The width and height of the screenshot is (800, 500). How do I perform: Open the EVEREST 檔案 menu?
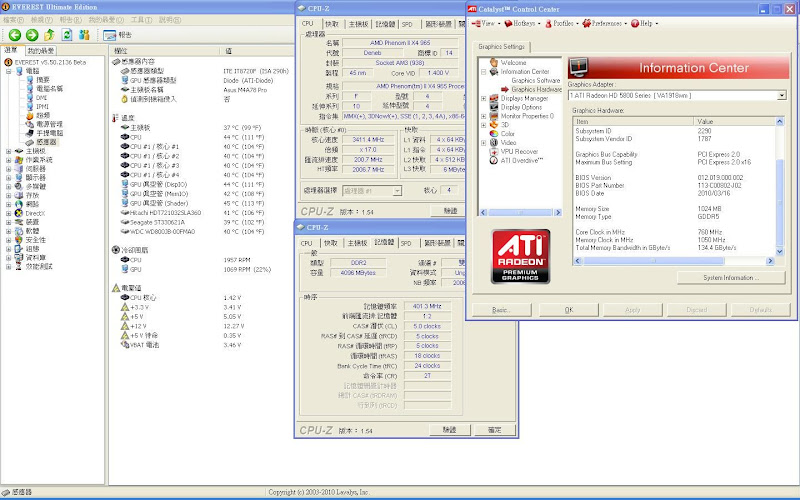13,20
